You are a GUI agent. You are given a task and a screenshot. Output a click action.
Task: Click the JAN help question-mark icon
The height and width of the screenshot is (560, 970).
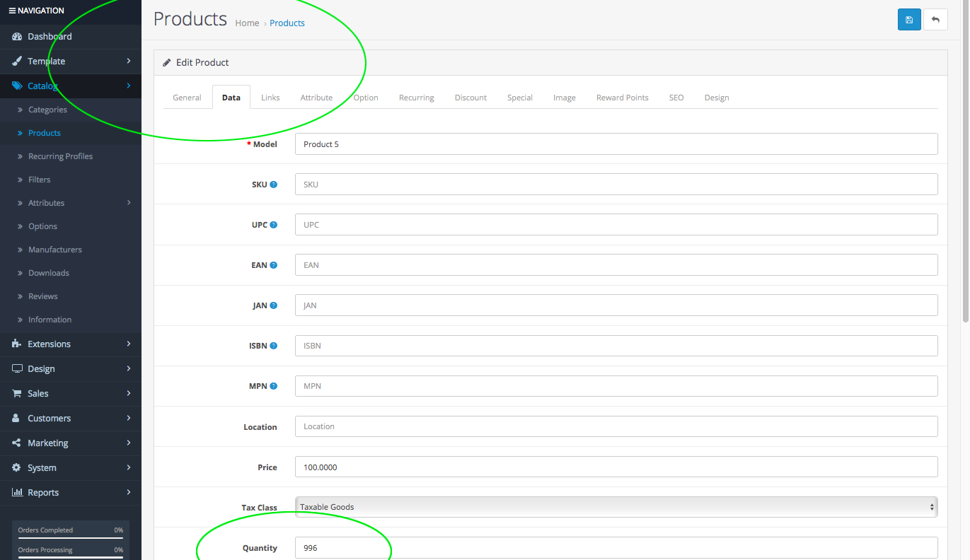274,305
